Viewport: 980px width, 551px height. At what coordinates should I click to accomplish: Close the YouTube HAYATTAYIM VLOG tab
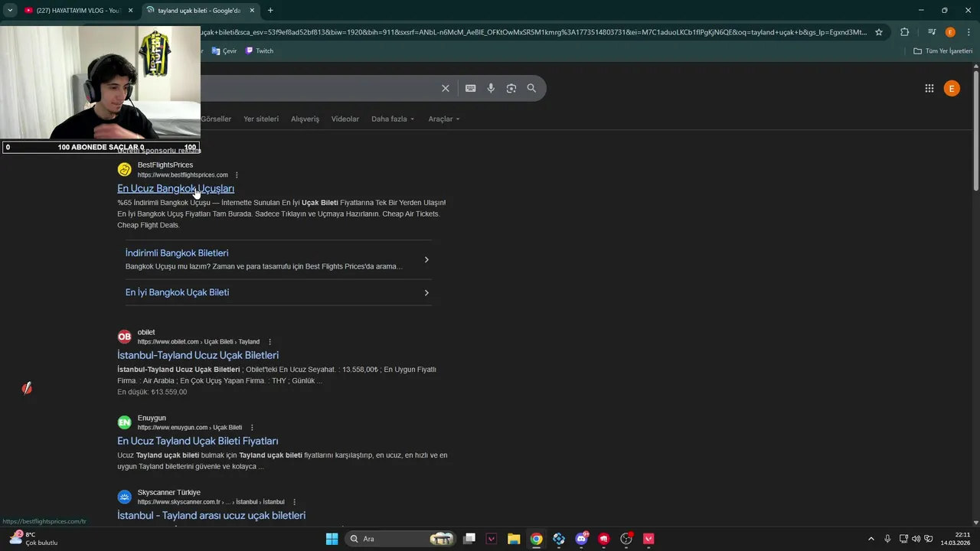130,11
